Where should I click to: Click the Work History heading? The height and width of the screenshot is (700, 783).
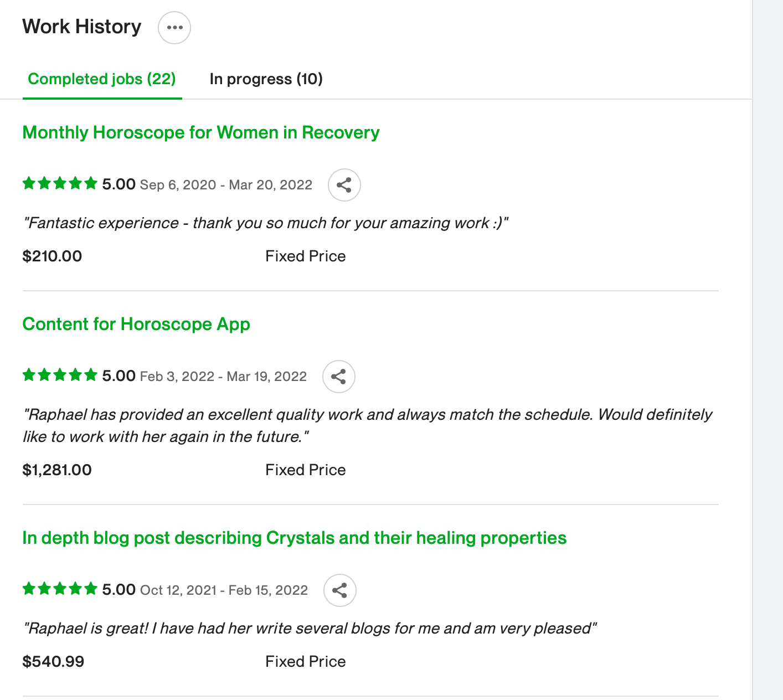81,26
